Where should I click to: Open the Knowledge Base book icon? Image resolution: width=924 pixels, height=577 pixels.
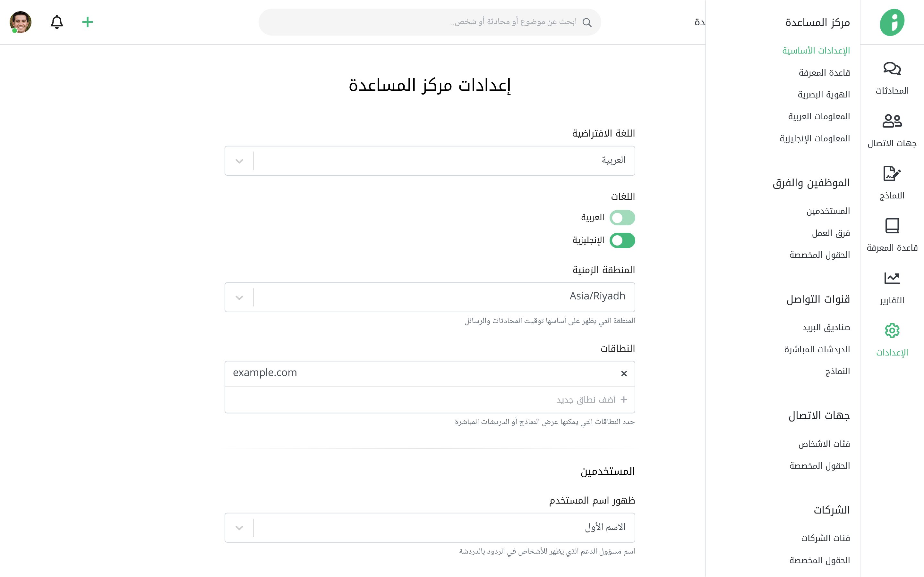pyautogui.click(x=892, y=226)
